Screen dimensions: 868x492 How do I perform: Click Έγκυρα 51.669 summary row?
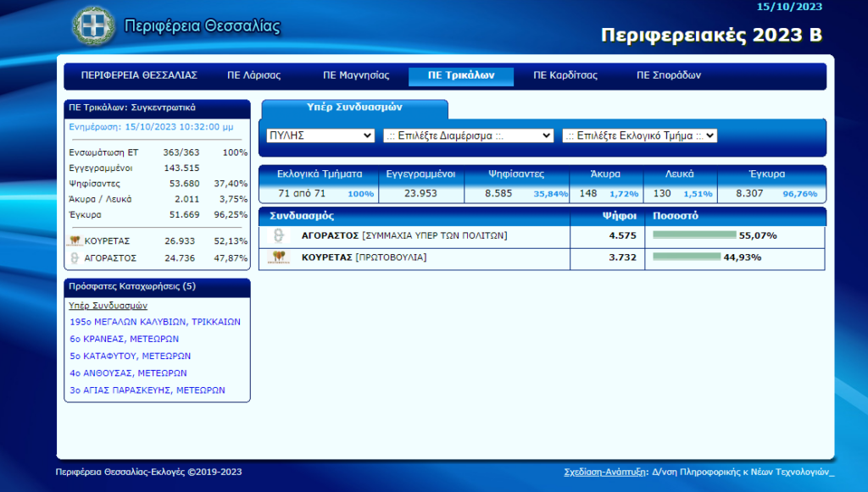[x=158, y=214]
